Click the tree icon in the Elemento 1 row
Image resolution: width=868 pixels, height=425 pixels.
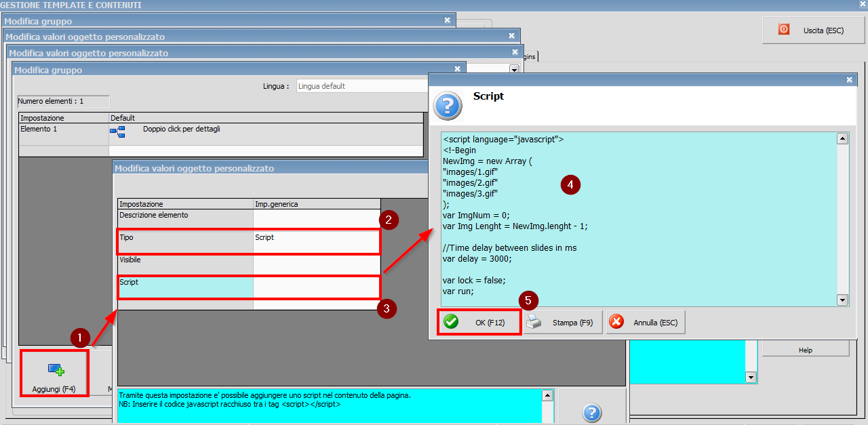[x=117, y=130]
